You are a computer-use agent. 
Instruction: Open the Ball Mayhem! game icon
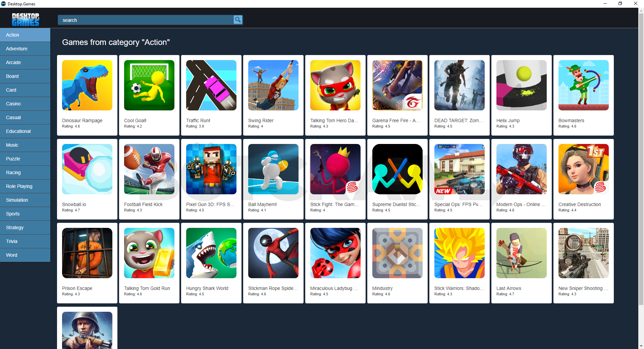coord(273,169)
